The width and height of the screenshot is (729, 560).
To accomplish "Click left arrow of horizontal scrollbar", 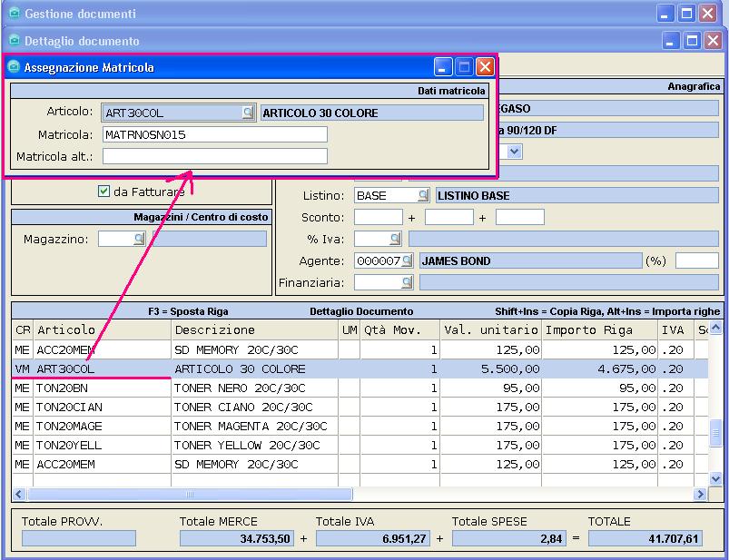I will tap(18, 494).
